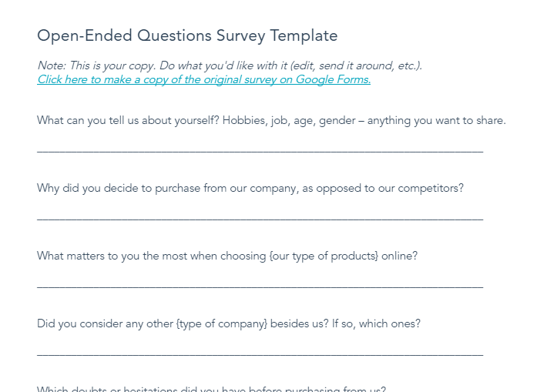Viewport: 537px width, 392px height.
Task: Click the 'Which doubts or hesitations' question text
Action: tap(211, 389)
